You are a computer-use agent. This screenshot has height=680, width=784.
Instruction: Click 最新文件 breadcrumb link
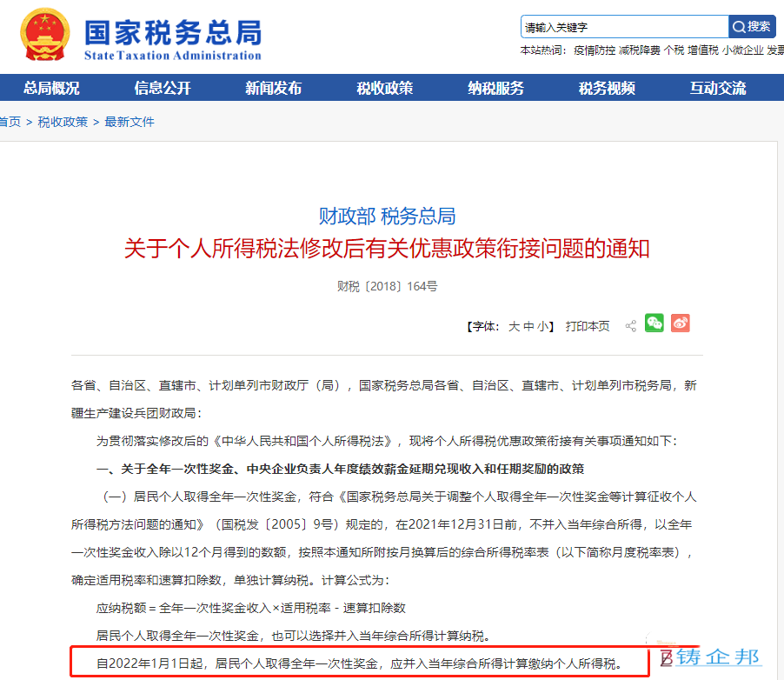pos(129,122)
